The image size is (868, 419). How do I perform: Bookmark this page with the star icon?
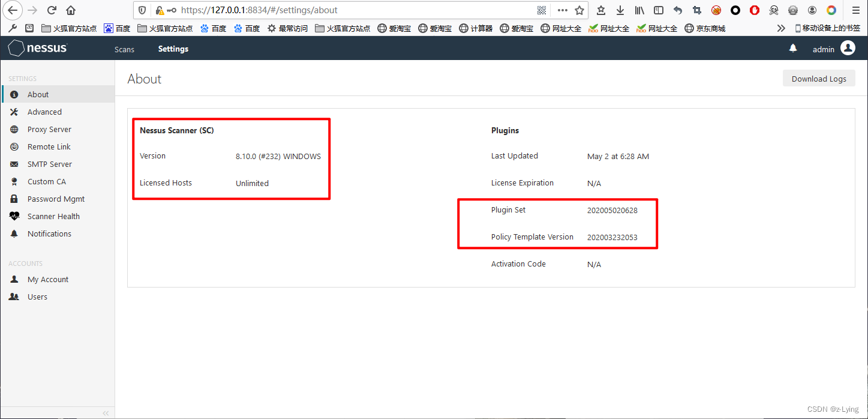pos(579,10)
